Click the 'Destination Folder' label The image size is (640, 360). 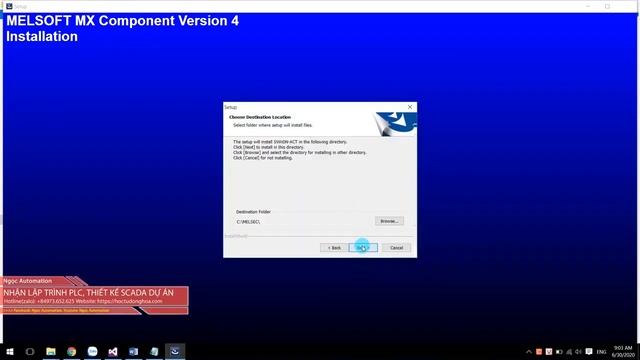pyautogui.click(x=253, y=212)
